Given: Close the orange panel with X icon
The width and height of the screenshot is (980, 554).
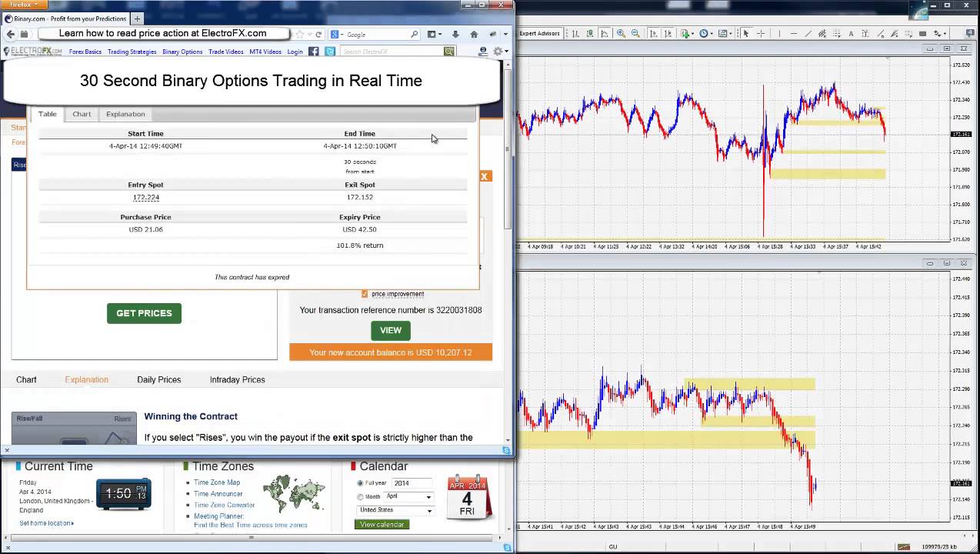Looking at the screenshot, I should [485, 176].
